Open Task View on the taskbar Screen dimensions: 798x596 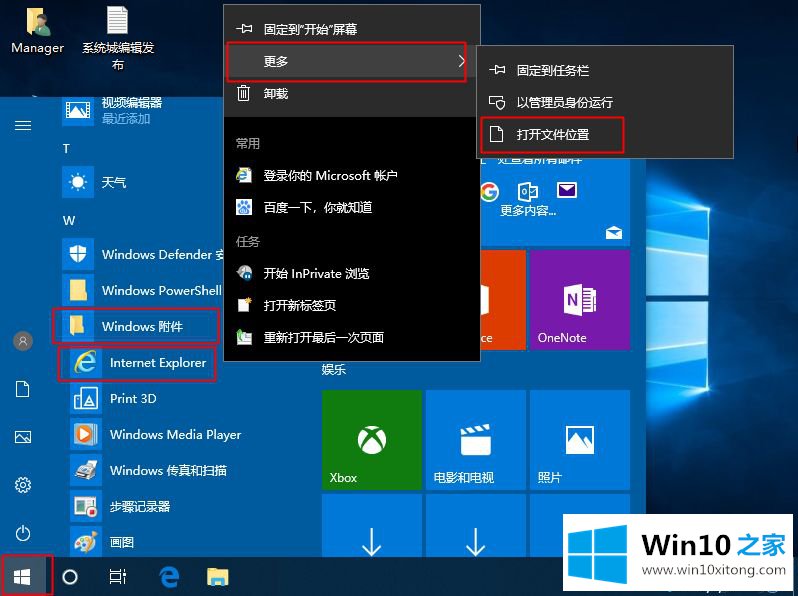pyautogui.click(x=118, y=576)
